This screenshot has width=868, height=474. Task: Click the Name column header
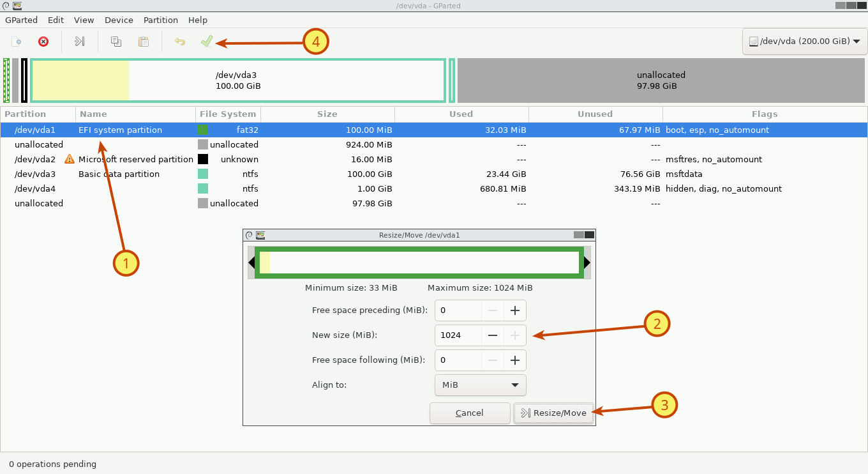135,114
